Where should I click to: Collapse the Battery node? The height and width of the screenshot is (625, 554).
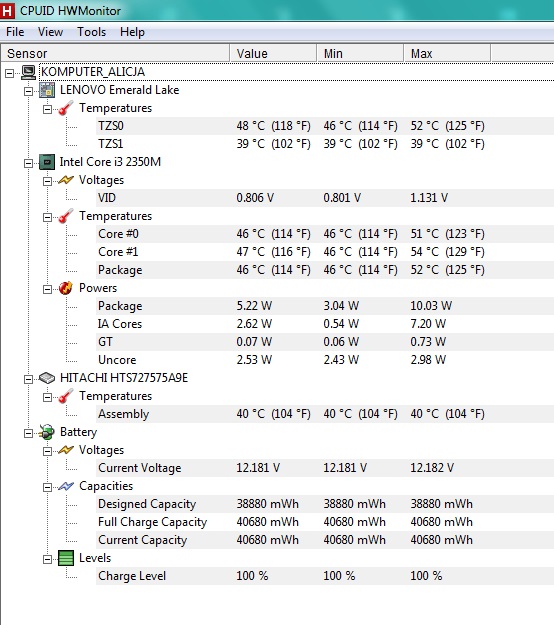(x=28, y=433)
